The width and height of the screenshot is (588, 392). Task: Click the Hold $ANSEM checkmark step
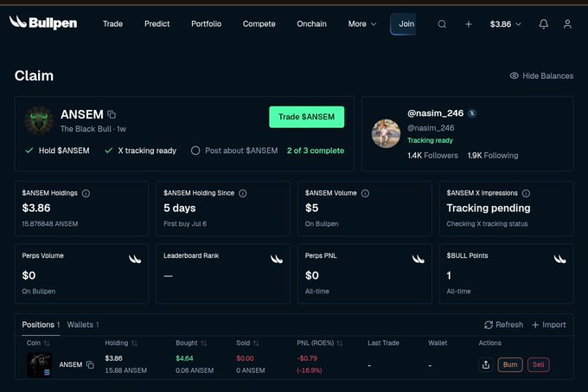57,151
